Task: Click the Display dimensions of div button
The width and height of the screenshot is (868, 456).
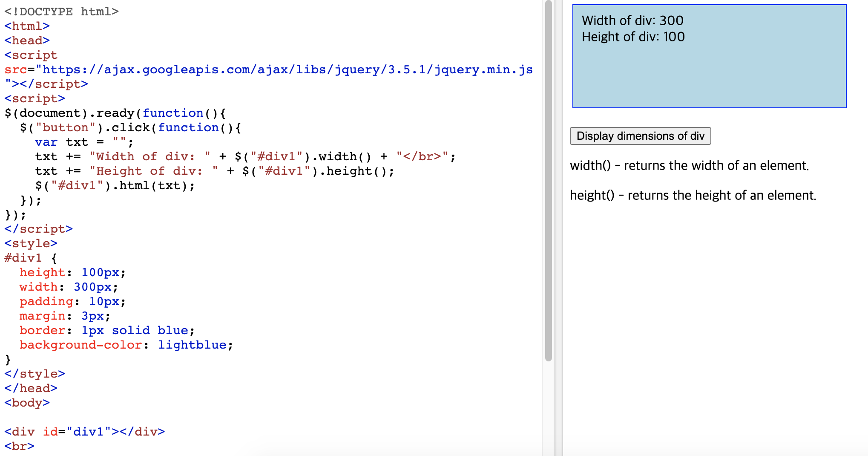Action: (640, 136)
